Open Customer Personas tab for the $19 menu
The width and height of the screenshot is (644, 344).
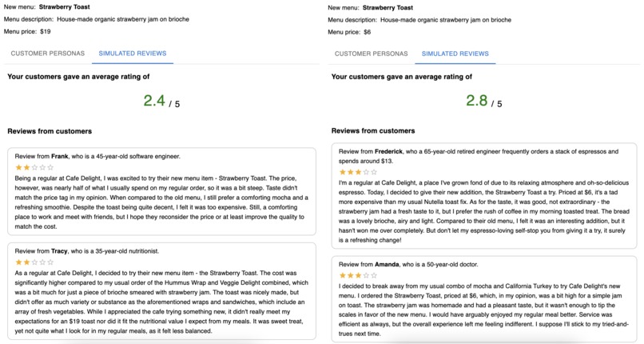[x=45, y=54]
